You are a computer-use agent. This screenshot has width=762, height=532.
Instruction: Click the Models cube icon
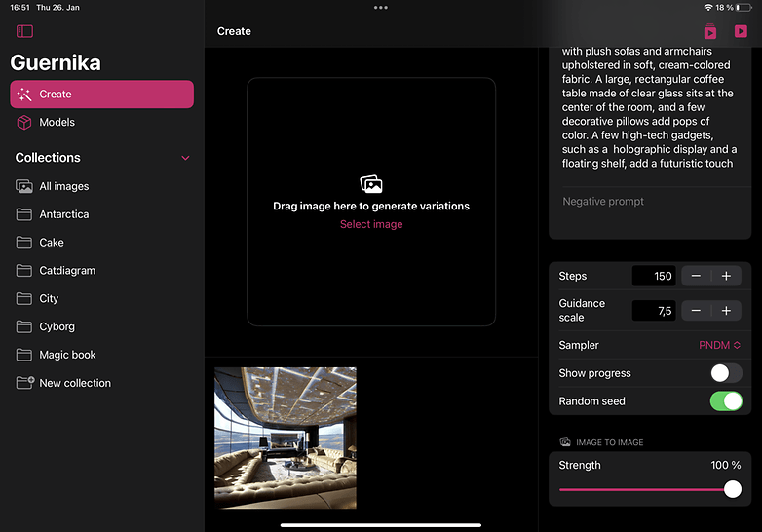(24, 123)
